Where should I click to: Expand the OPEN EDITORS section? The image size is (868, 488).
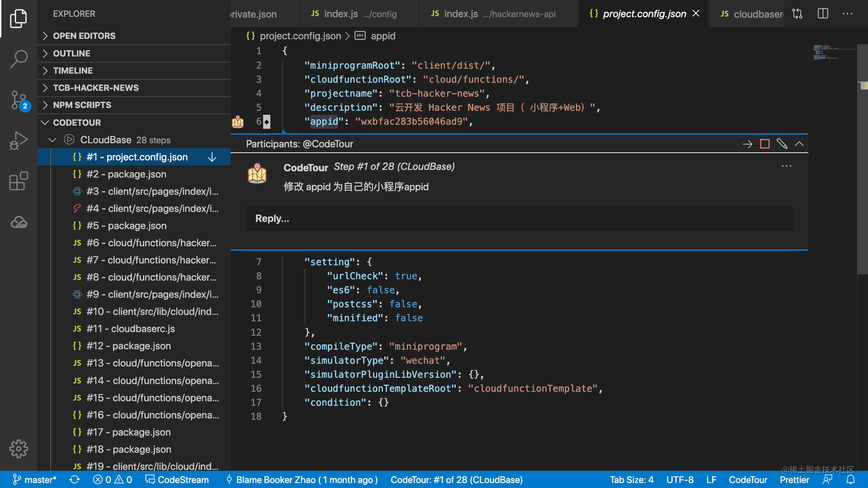point(134,36)
